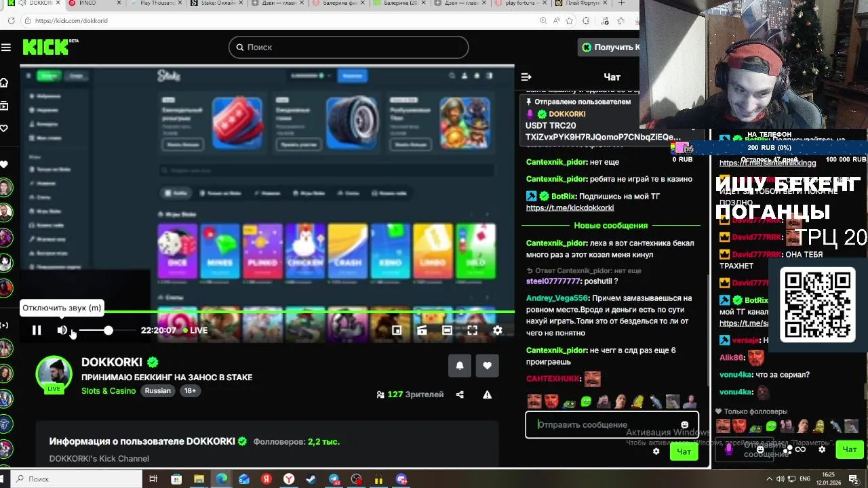Click the green Получить button
Screen dimensions: 868x488
(x=609, y=47)
